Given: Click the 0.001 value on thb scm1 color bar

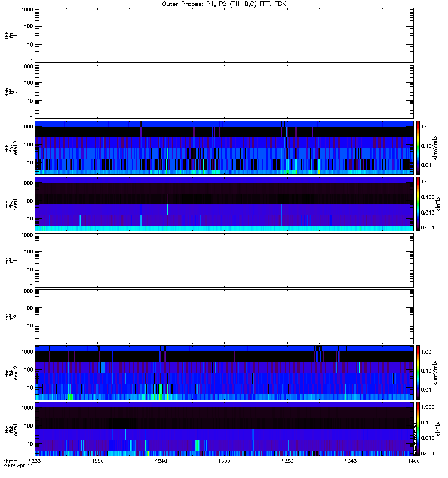Looking at the screenshot, I should pos(427,228).
